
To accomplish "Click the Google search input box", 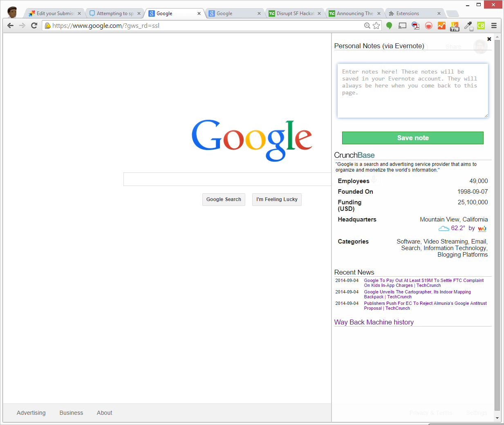I will [227, 179].
